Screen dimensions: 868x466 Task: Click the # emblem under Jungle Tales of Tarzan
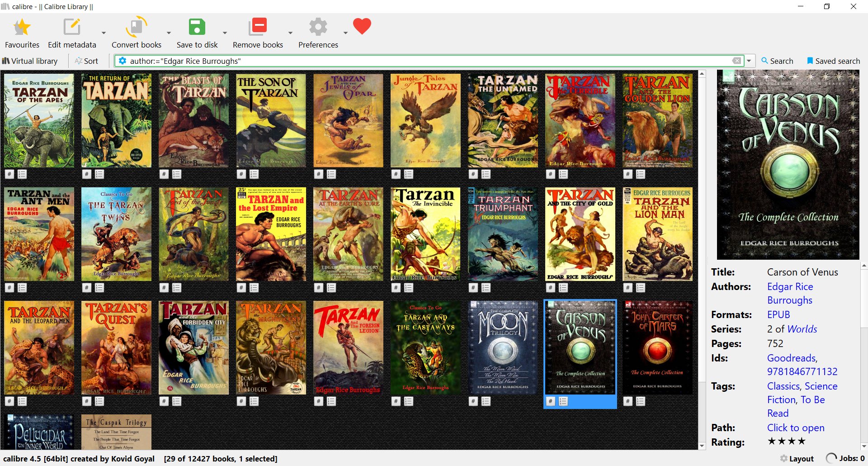(x=396, y=174)
